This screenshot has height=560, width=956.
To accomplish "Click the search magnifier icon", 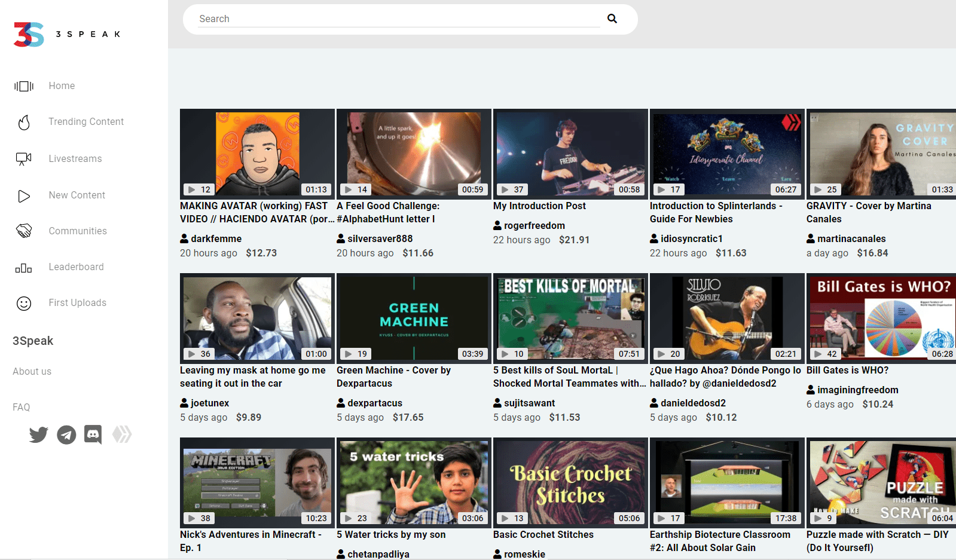I will (612, 19).
